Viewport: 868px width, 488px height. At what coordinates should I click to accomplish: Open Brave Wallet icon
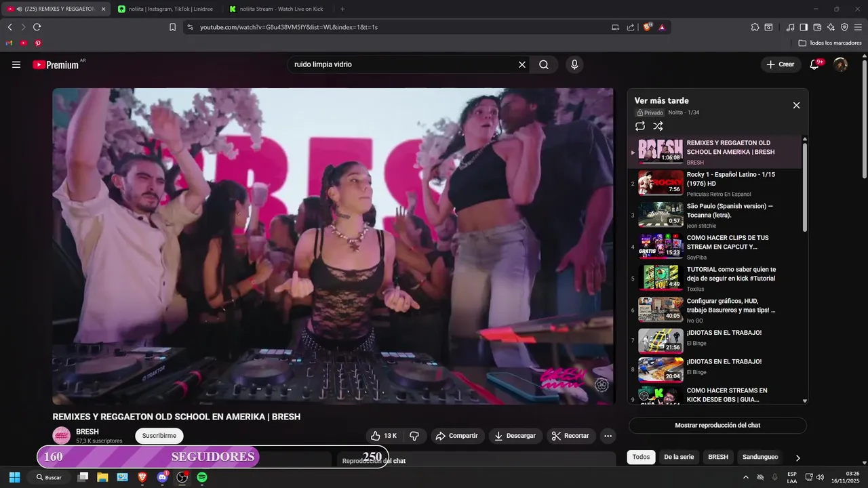point(817,27)
